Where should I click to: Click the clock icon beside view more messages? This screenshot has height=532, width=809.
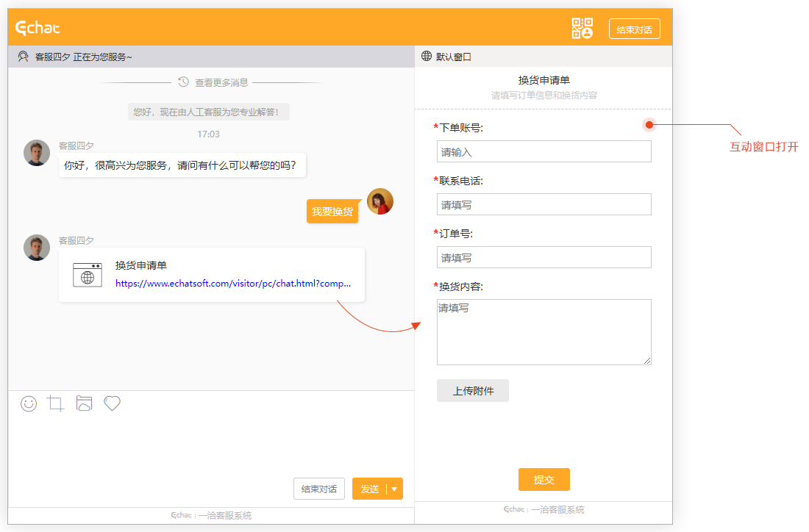pos(184,82)
